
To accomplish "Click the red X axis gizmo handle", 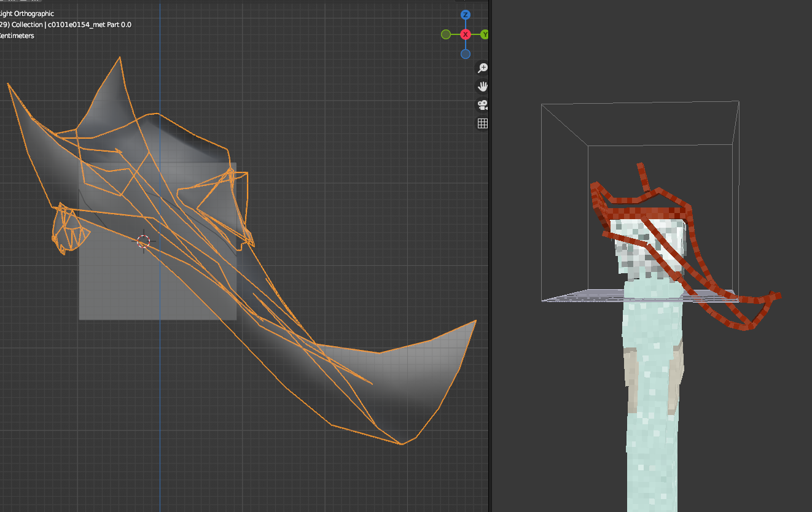I will pos(466,34).
